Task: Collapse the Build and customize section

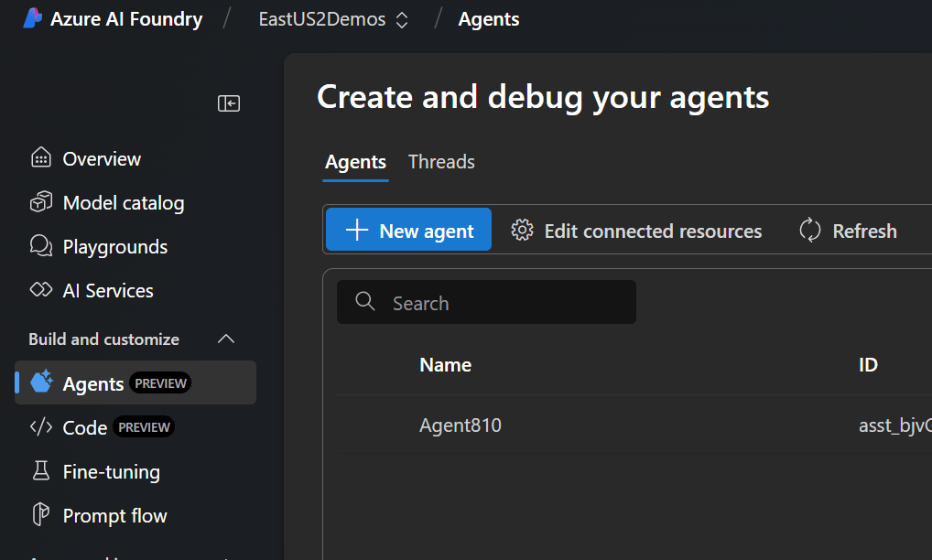Action: (x=226, y=339)
